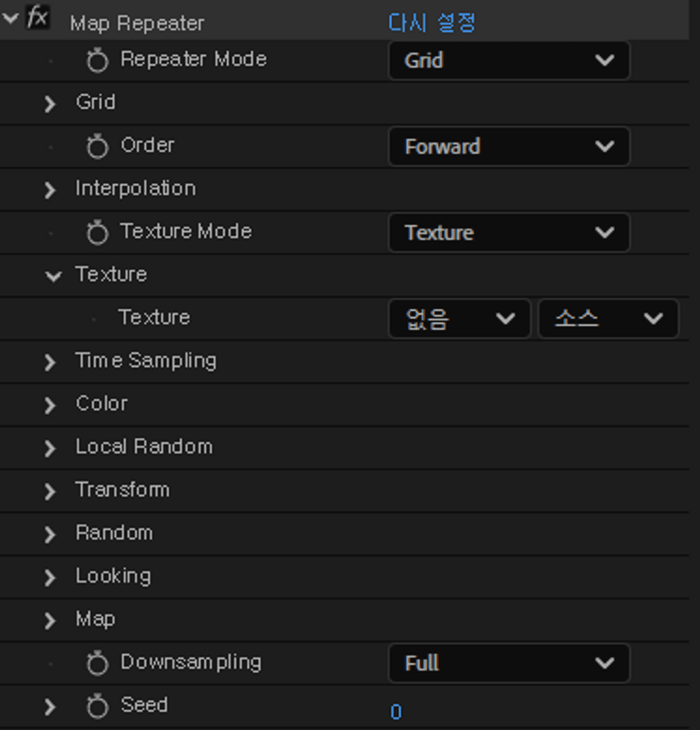Open the Downsampling Full dropdown
The image size is (700, 730).
(x=509, y=663)
